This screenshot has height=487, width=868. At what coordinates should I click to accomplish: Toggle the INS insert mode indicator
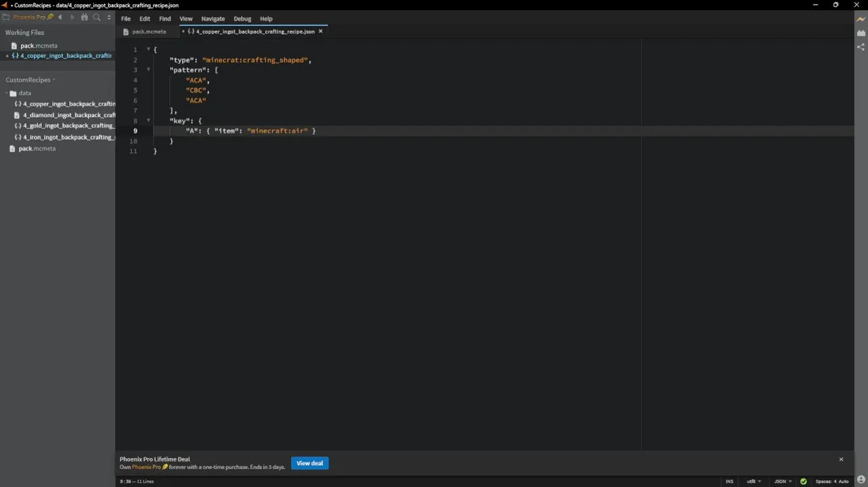pyautogui.click(x=729, y=482)
